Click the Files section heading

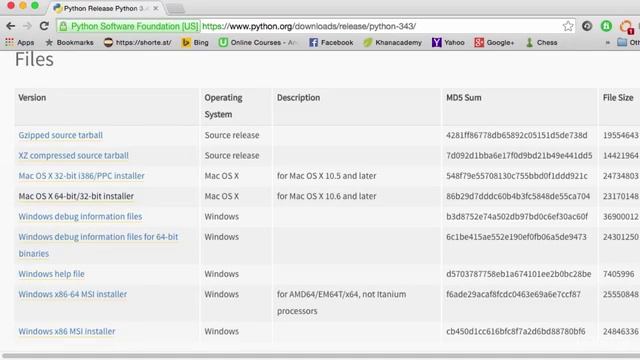(x=34, y=60)
